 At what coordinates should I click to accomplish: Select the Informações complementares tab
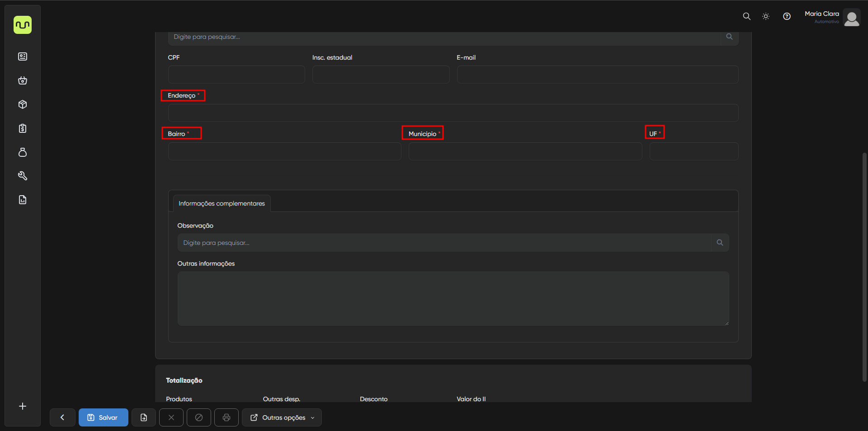pos(222,203)
